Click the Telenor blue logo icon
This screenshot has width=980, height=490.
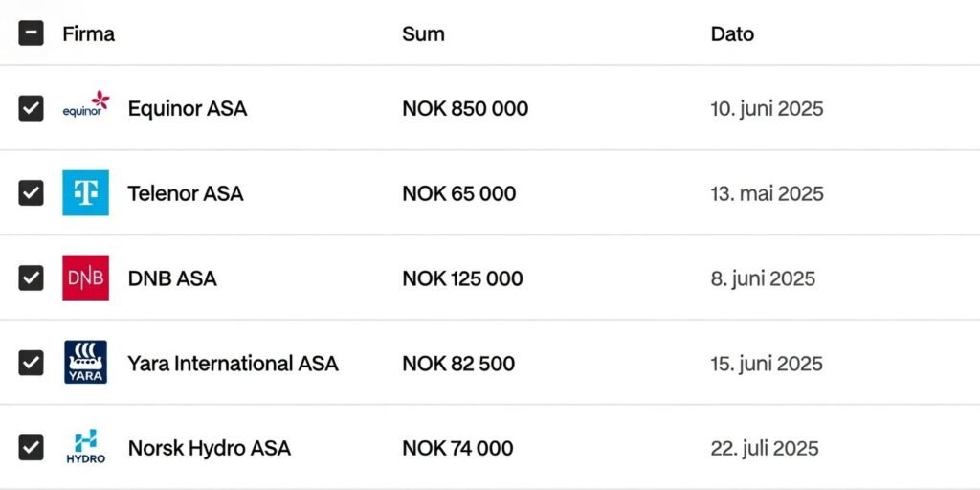click(x=85, y=193)
